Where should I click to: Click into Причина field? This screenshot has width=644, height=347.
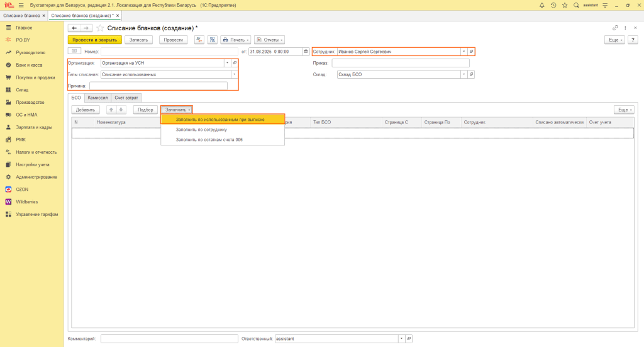(158, 86)
